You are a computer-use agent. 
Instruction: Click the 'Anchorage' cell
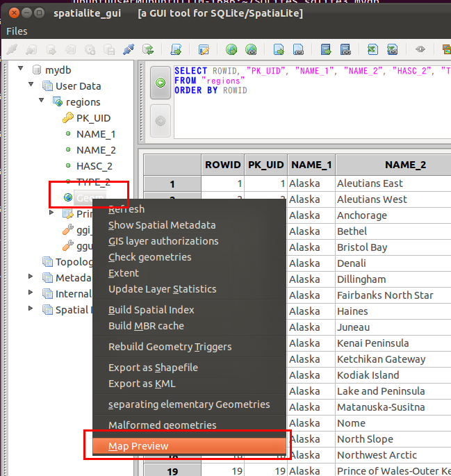[393, 215]
